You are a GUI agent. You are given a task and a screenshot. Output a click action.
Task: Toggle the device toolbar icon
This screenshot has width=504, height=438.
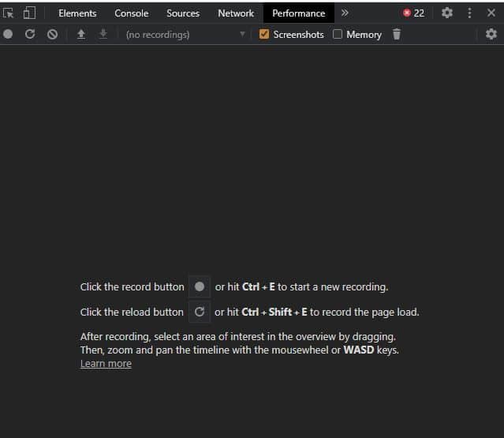[x=29, y=13]
